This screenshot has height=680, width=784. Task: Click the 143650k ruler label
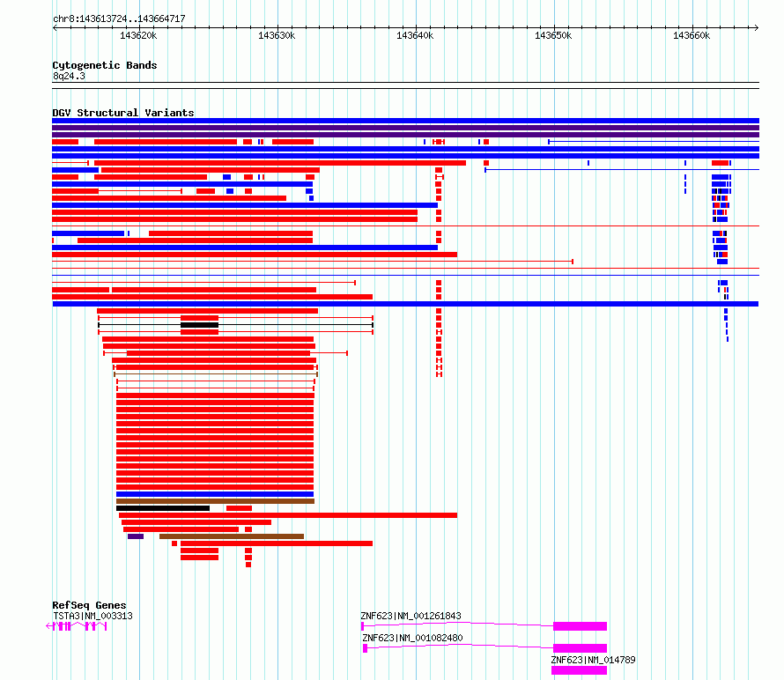point(553,35)
